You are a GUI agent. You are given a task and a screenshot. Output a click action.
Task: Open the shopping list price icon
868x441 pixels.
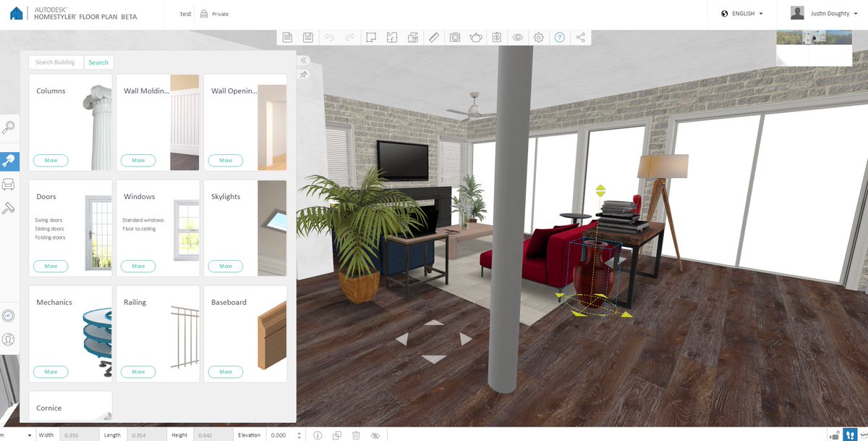click(x=497, y=37)
